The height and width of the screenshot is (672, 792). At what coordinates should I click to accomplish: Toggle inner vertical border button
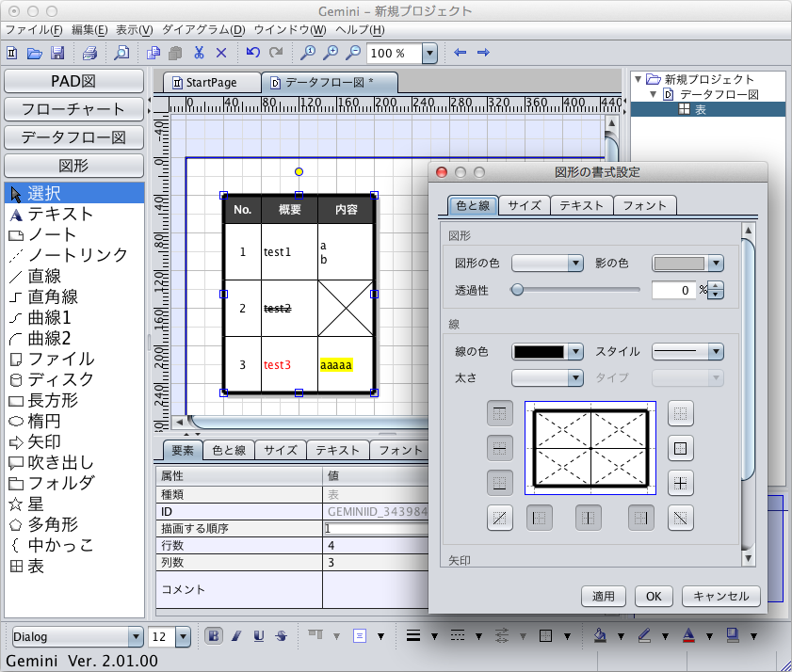point(588,518)
